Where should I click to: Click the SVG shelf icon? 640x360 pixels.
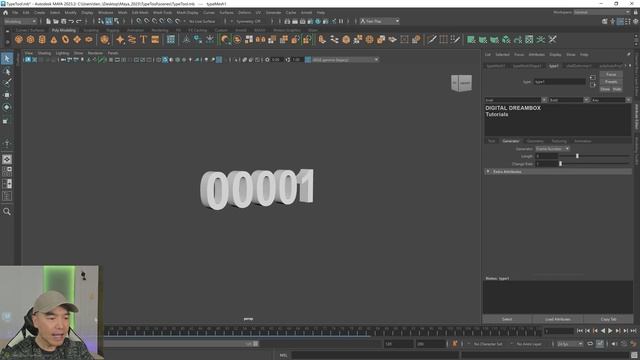155,40
